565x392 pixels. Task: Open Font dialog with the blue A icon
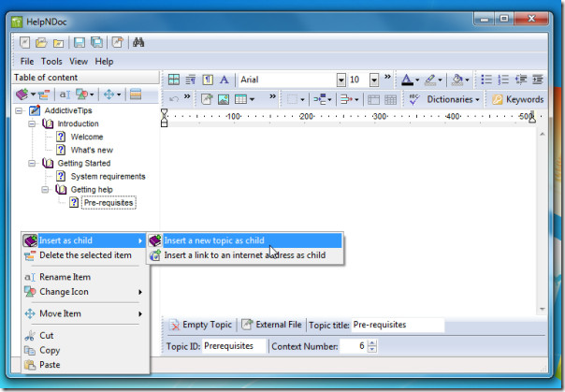[225, 80]
